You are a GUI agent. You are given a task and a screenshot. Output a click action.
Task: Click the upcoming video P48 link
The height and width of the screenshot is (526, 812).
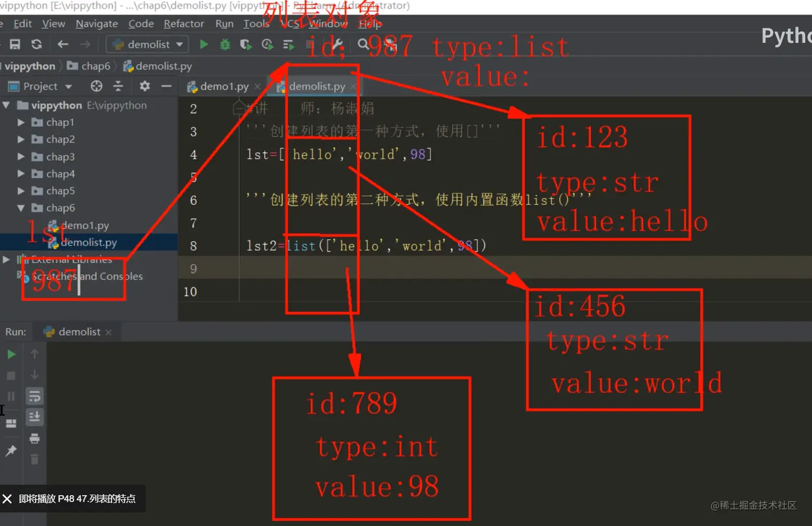pyautogui.click(x=77, y=499)
